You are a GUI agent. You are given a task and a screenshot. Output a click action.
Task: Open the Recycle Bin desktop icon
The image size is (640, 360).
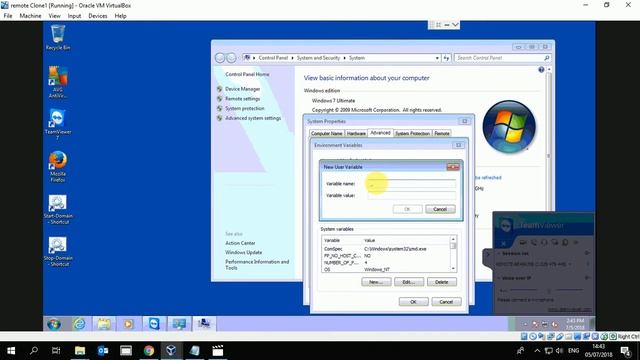(x=58, y=37)
